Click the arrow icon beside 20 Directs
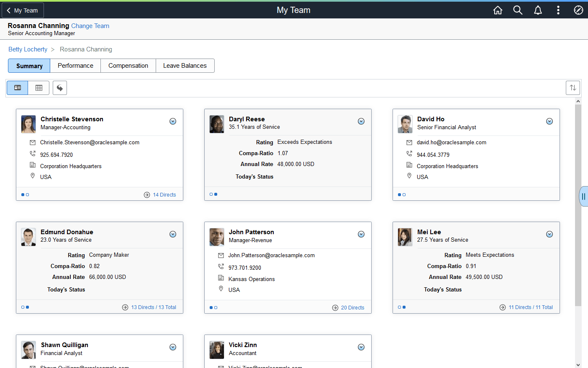 coord(335,308)
